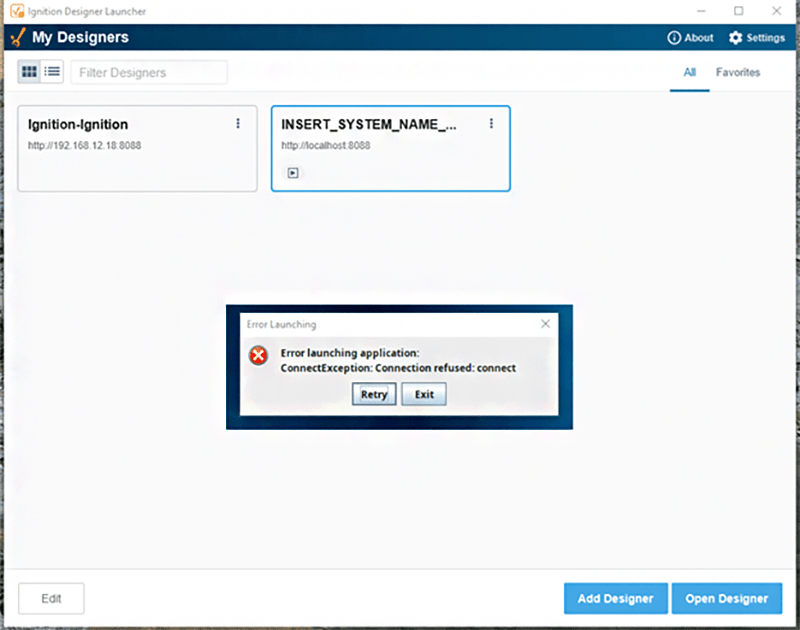Click the http://192.168.12.18:8088 address text

(x=85, y=145)
